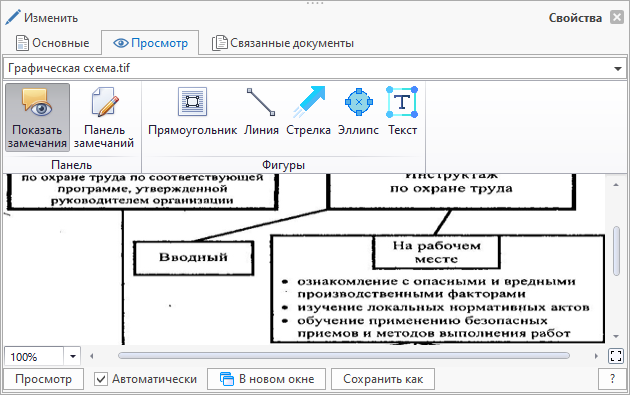
Task: Click the scroll down arrow
Action: click(x=616, y=336)
